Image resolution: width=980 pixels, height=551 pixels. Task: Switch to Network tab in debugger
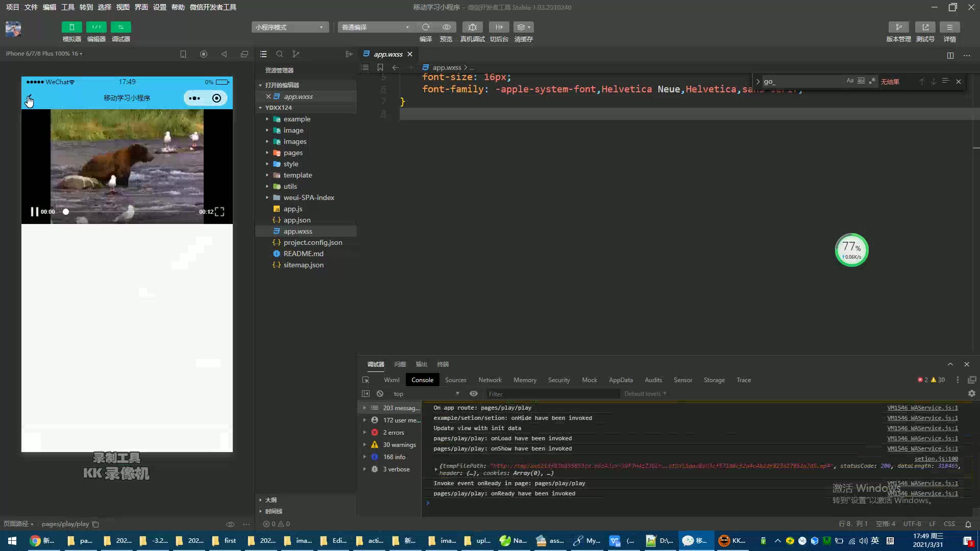(489, 380)
